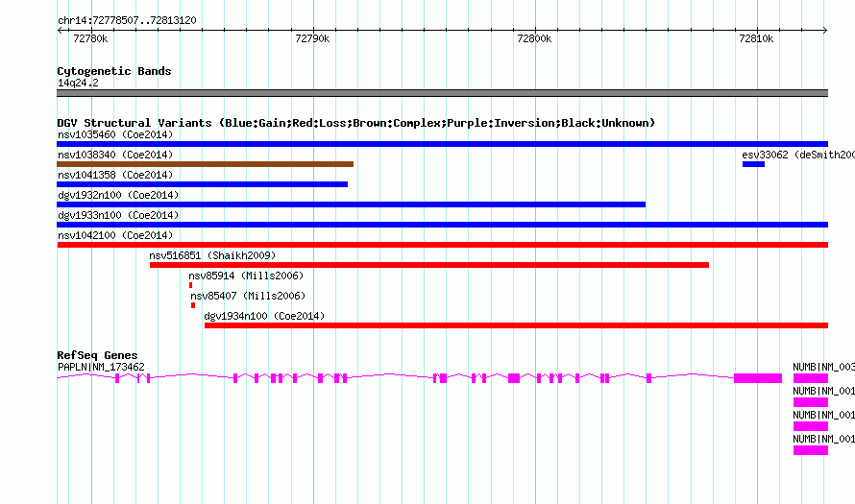855x504 pixels.
Task: Click the RefSeq Genes track title
Action: coord(97,355)
